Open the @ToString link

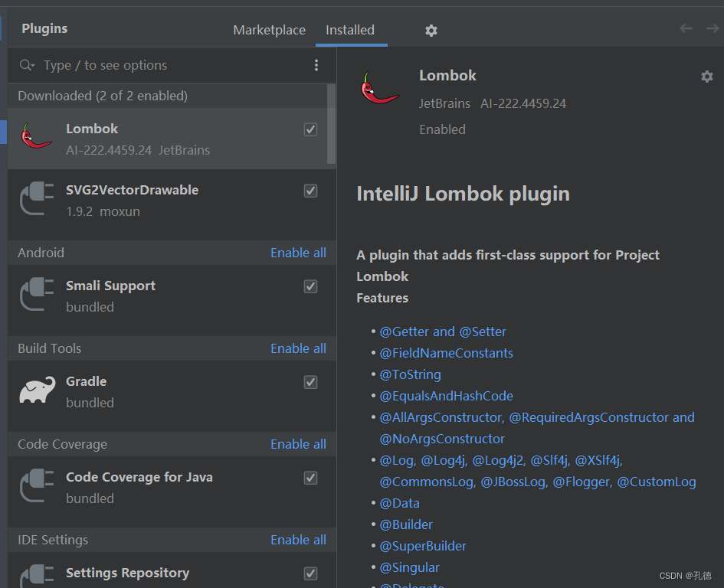[x=410, y=374]
